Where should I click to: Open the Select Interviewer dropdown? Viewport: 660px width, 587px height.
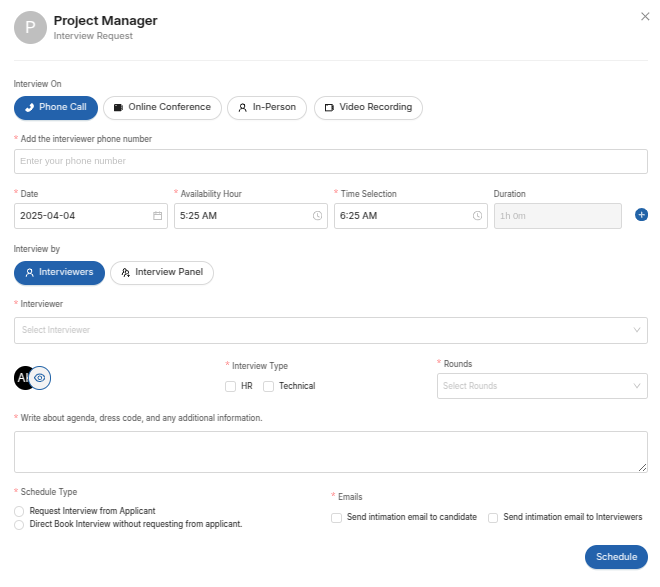[x=330, y=330]
